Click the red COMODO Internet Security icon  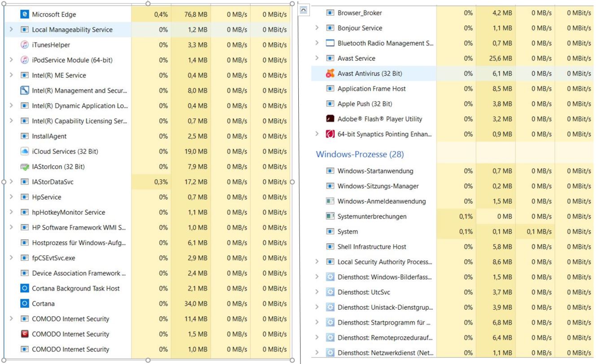[x=25, y=334]
